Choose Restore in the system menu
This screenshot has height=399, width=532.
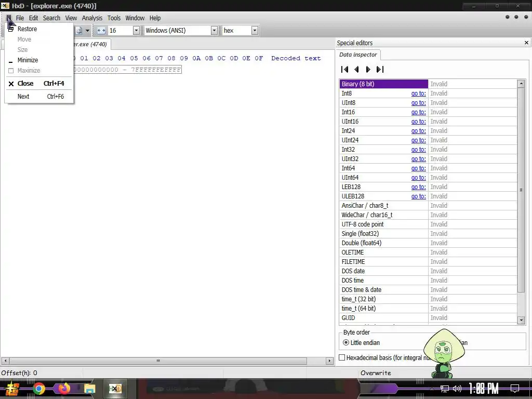click(x=39, y=29)
